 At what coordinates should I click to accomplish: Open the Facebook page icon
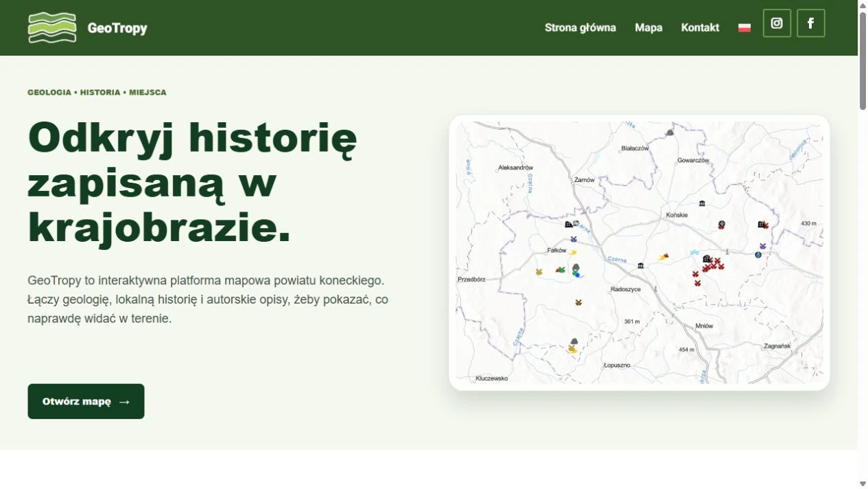810,23
